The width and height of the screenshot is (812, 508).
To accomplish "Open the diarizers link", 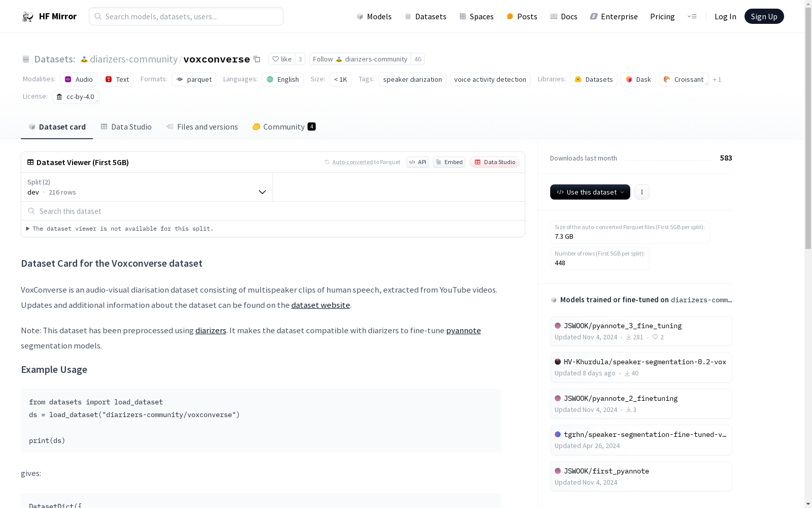I will tap(211, 330).
